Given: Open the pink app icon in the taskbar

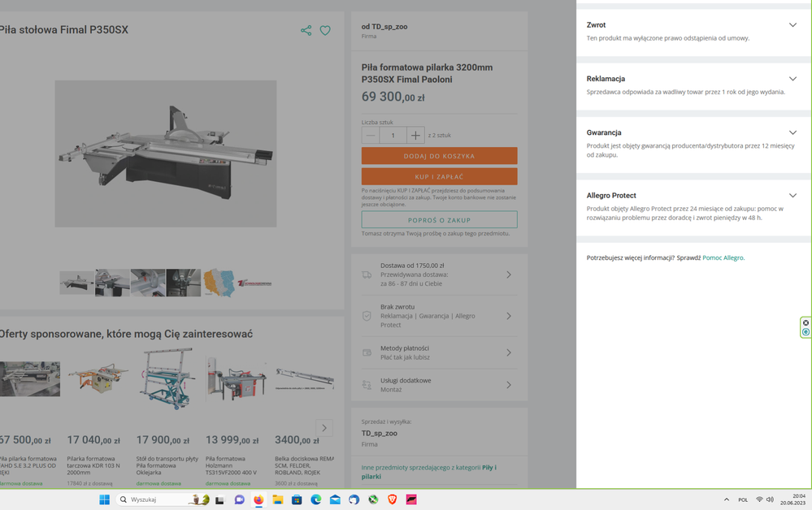Looking at the screenshot, I should pos(412,499).
